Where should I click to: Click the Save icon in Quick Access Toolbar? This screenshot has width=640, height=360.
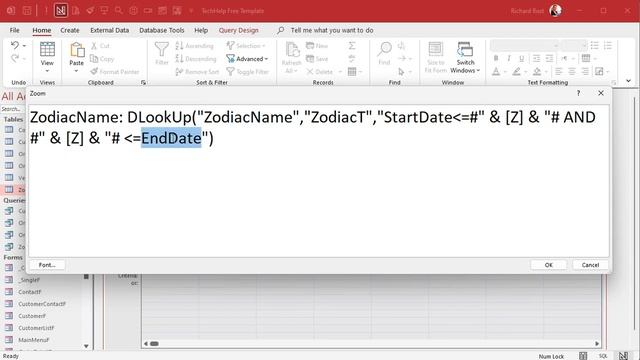tap(27, 11)
